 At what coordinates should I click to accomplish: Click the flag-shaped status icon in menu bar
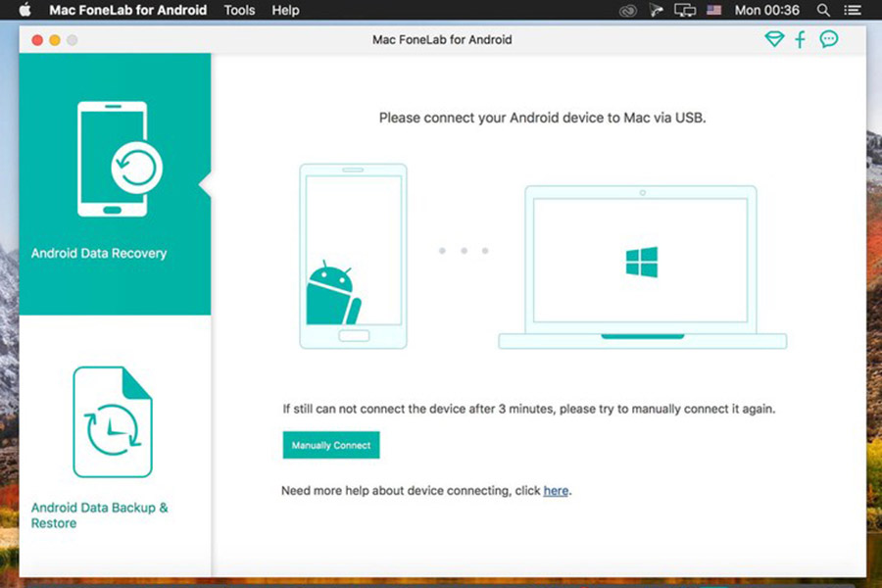(656, 10)
